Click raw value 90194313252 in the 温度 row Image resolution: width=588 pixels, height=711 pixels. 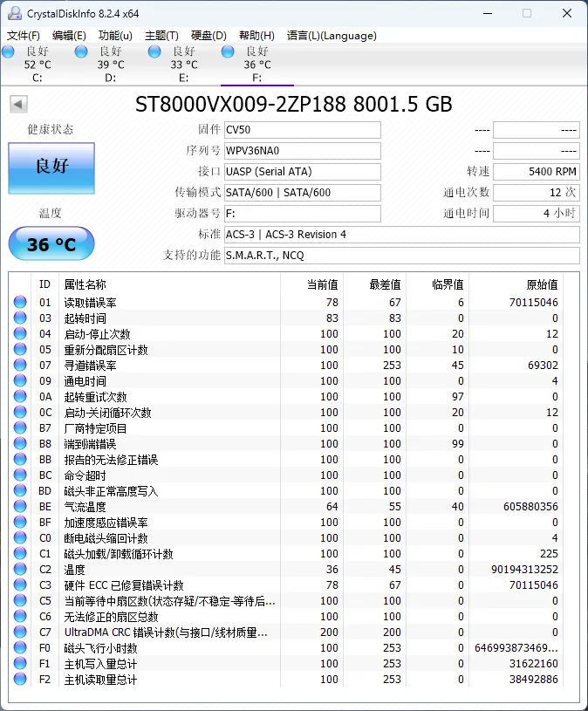(524, 569)
